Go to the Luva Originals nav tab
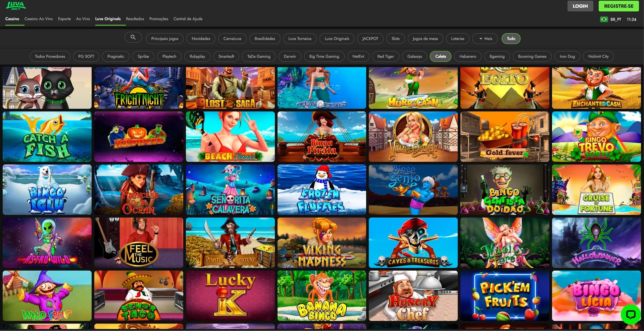 tap(108, 19)
